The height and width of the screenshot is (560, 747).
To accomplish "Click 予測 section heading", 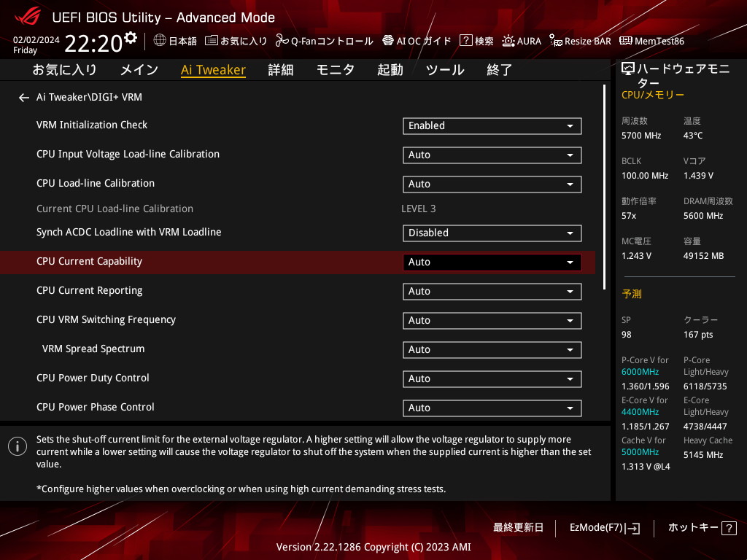I will coord(632,294).
